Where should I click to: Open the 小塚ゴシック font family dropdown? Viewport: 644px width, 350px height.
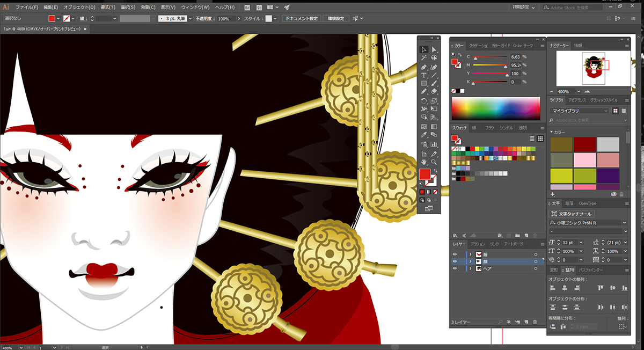[588, 222]
